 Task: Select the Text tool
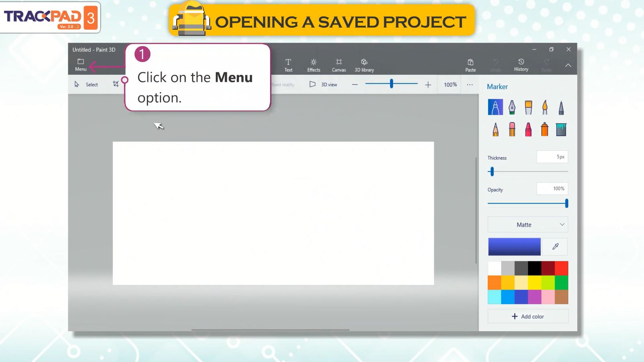[288, 65]
